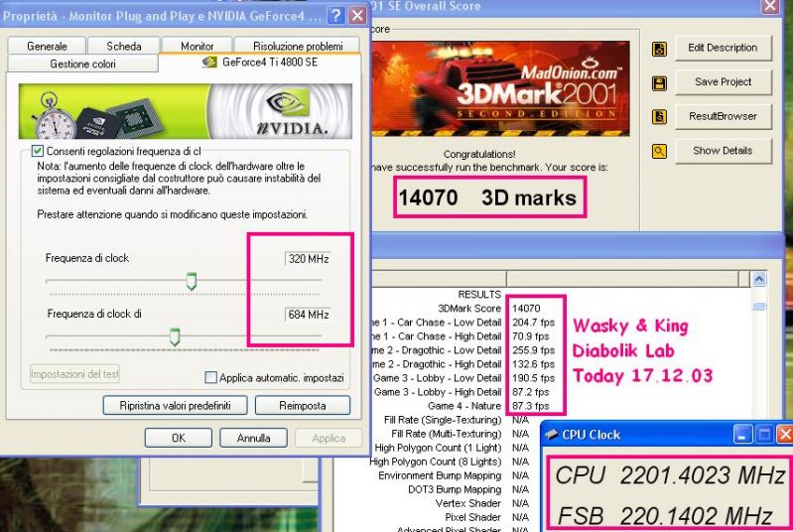Click the RESULTS heading in the list
Image resolution: width=793 pixels, height=532 pixels.
[479, 295]
